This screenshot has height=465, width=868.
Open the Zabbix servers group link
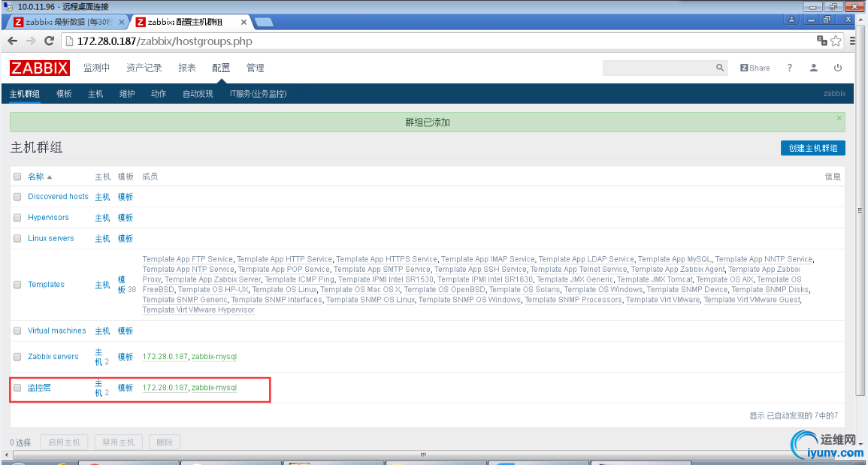[x=53, y=357]
